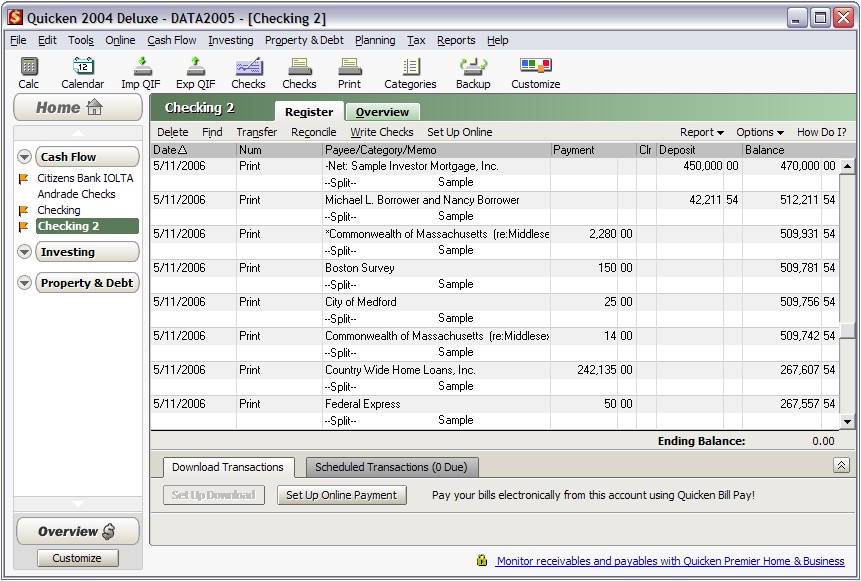Click the 450,000 00 deposit amount

tap(711, 166)
